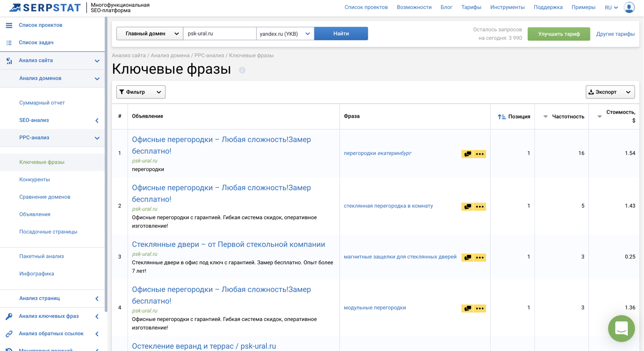Open three-dots menu for модульные перегородки
This screenshot has width=644, height=351.
point(480,309)
